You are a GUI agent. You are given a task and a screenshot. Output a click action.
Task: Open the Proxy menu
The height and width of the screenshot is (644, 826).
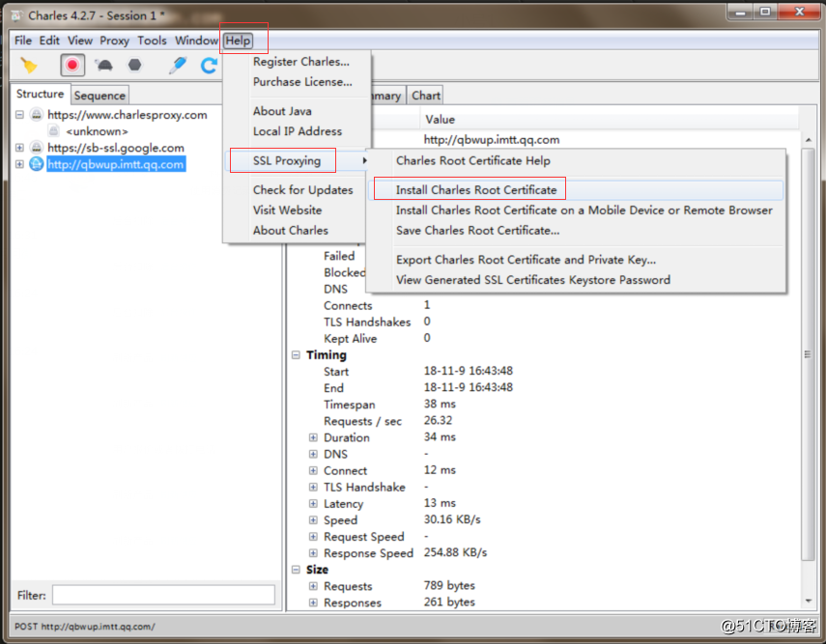pos(114,41)
